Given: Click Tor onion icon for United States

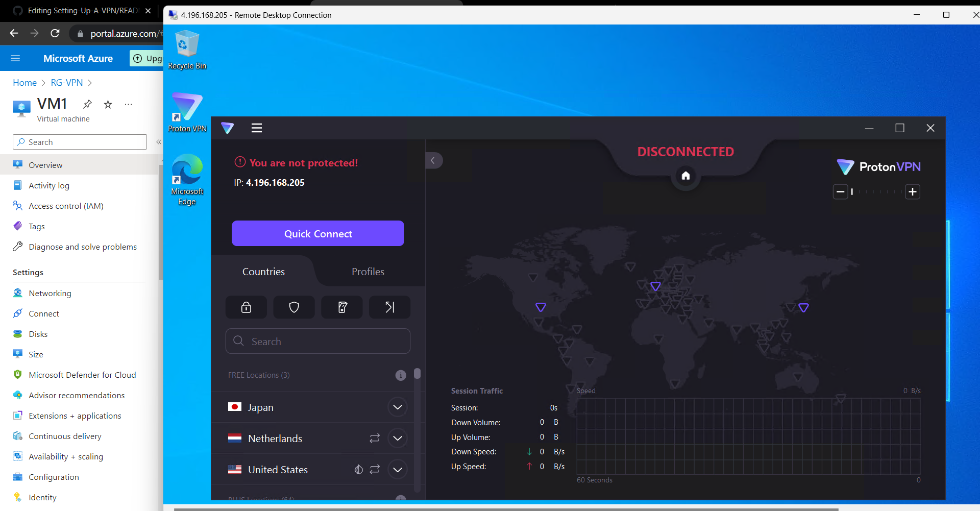Looking at the screenshot, I should [359, 469].
